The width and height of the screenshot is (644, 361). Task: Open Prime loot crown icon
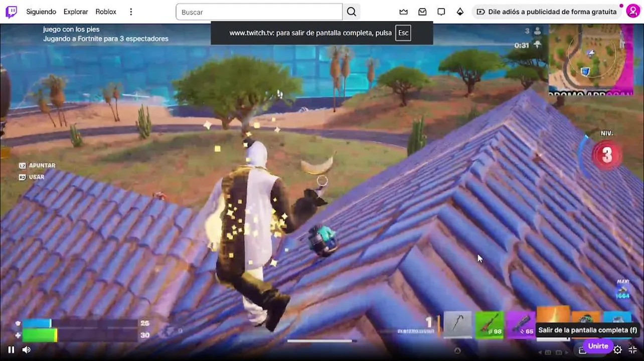pyautogui.click(x=404, y=12)
